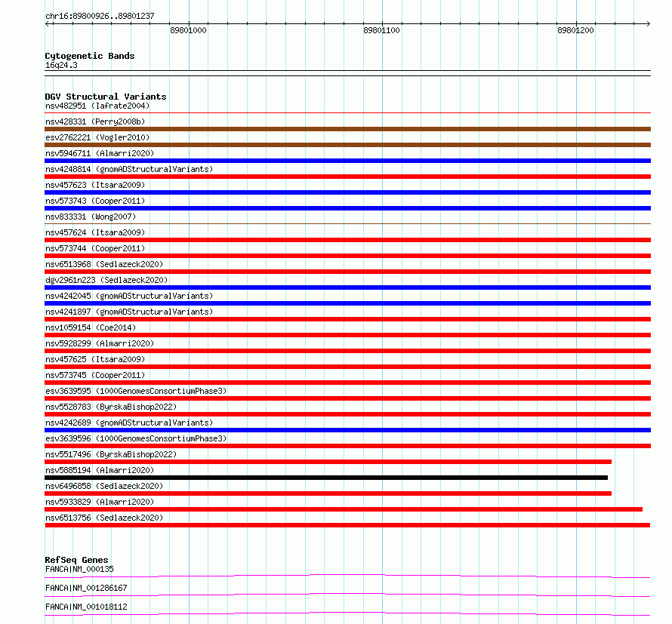Select variant nsv482951 (Iafrate2004) label

[97, 106]
